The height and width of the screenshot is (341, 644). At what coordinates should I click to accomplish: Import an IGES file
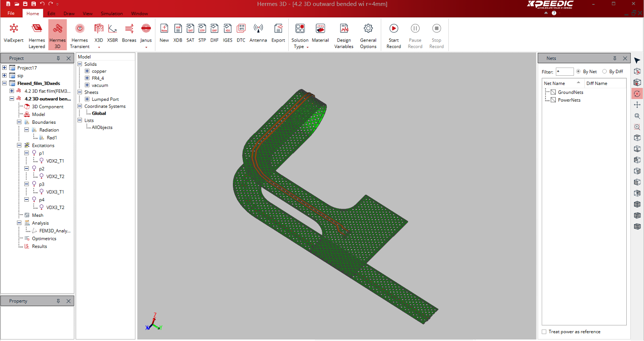click(227, 33)
